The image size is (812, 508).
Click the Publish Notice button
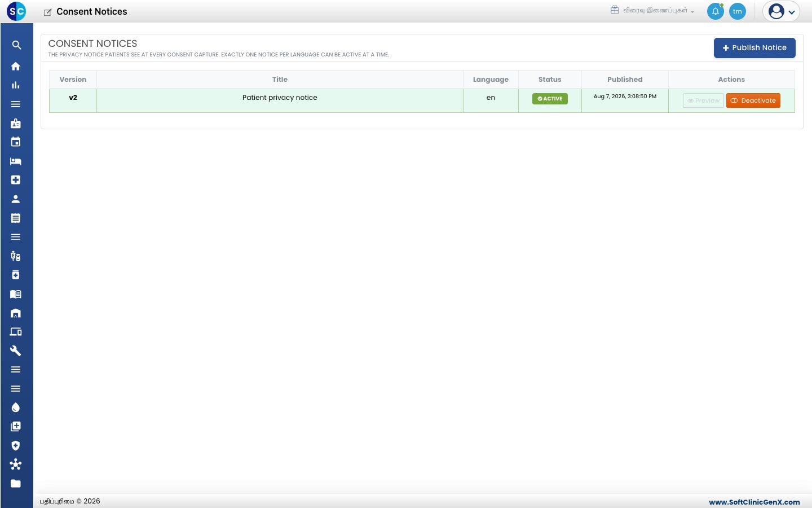tap(754, 48)
